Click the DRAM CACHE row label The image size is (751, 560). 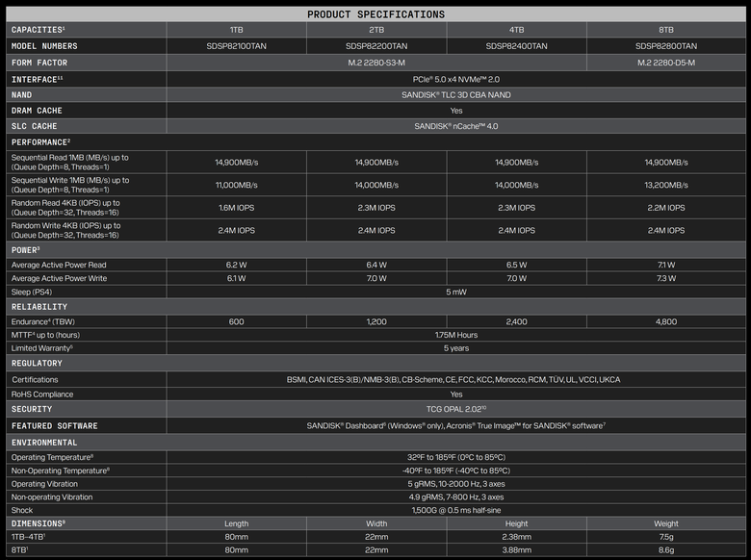tap(37, 111)
